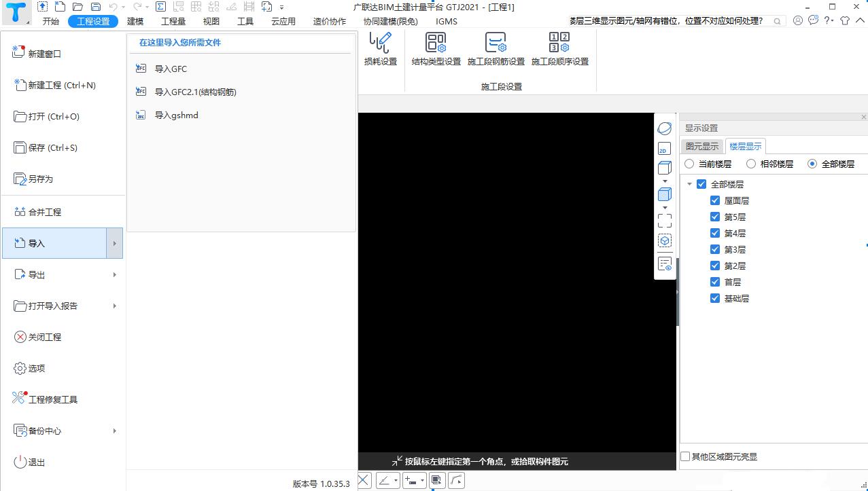Click the monitor icon in the bottom toolbar
The height and width of the screenshot is (491, 868).
pyautogui.click(x=436, y=480)
